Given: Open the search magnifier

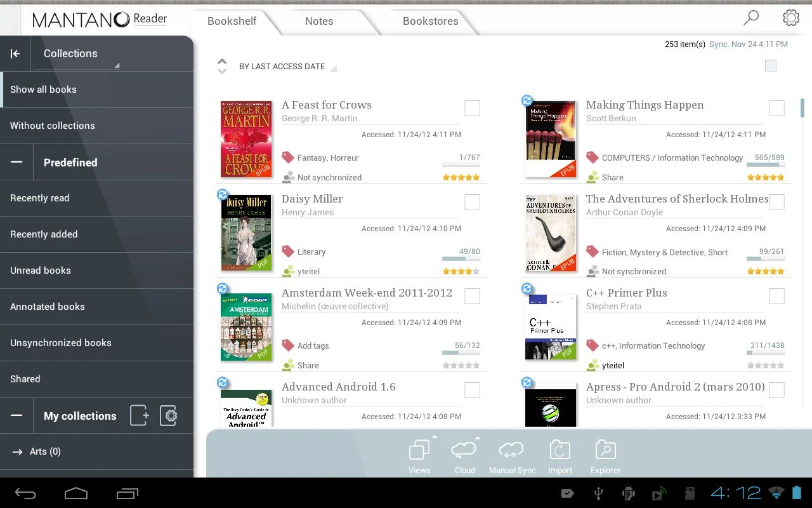Looking at the screenshot, I should pos(750,18).
